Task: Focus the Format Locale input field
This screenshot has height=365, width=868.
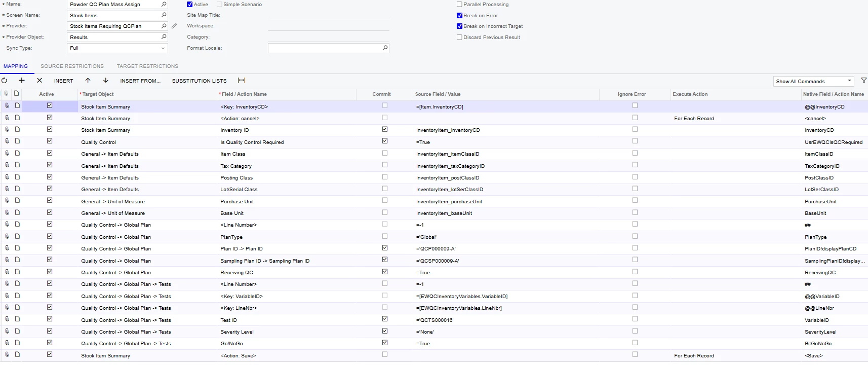Action: [325, 48]
